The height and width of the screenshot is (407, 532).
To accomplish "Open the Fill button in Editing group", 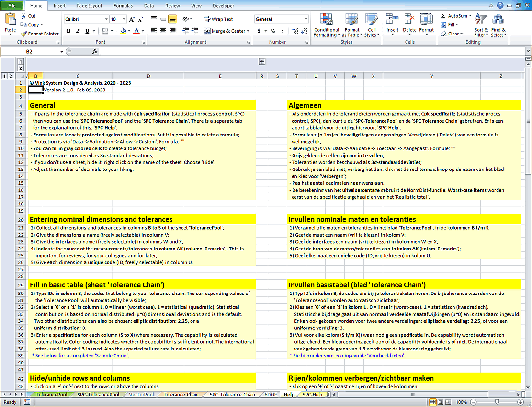I will point(450,25).
